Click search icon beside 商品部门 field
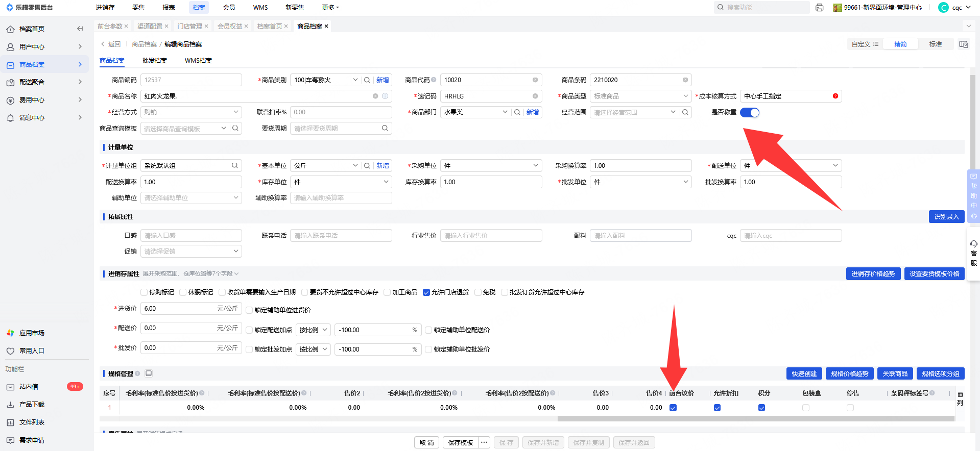Viewport: 980px width, 451px height. click(x=517, y=112)
